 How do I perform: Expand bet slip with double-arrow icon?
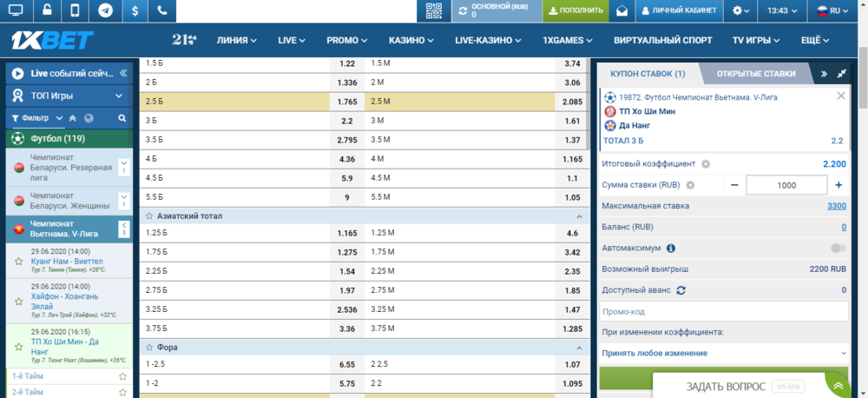824,73
